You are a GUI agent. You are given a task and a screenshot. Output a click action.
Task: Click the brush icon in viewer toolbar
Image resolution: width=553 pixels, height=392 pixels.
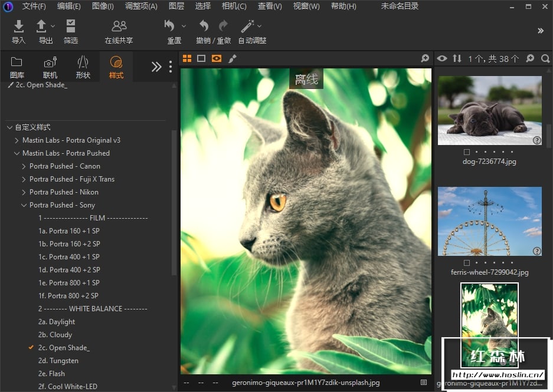(233, 58)
